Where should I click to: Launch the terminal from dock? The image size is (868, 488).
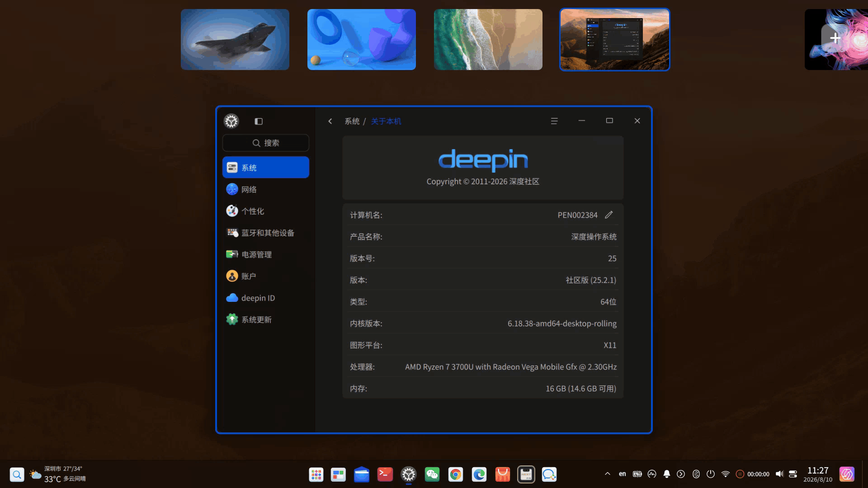click(385, 474)
